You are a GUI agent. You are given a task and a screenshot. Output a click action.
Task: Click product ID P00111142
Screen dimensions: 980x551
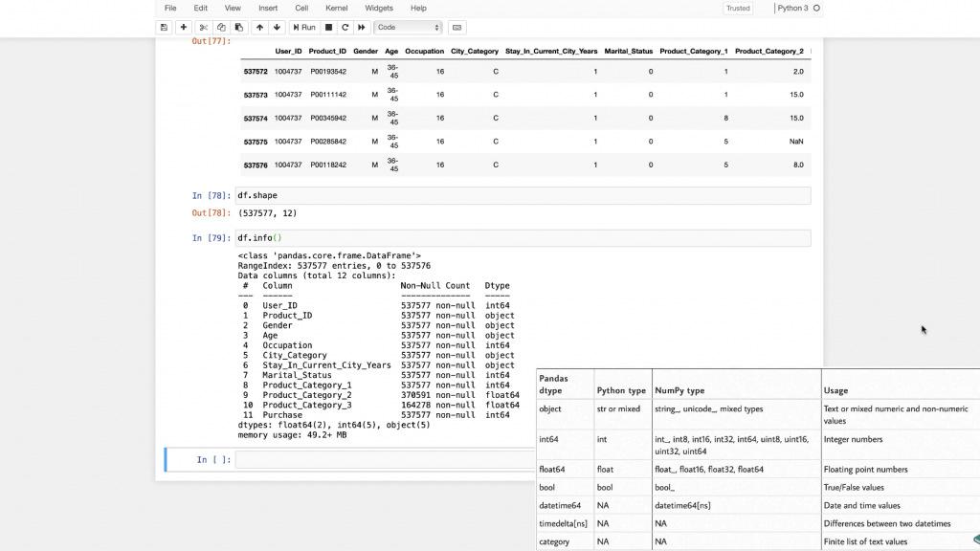(328, 95)
